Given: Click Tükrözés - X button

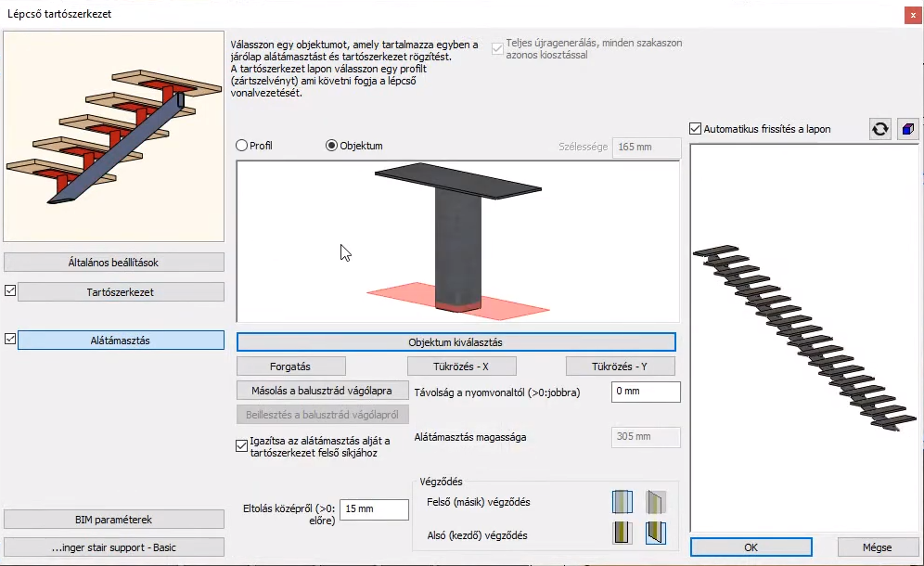Looking at the screenshot, I should click(x=461, y=367).
